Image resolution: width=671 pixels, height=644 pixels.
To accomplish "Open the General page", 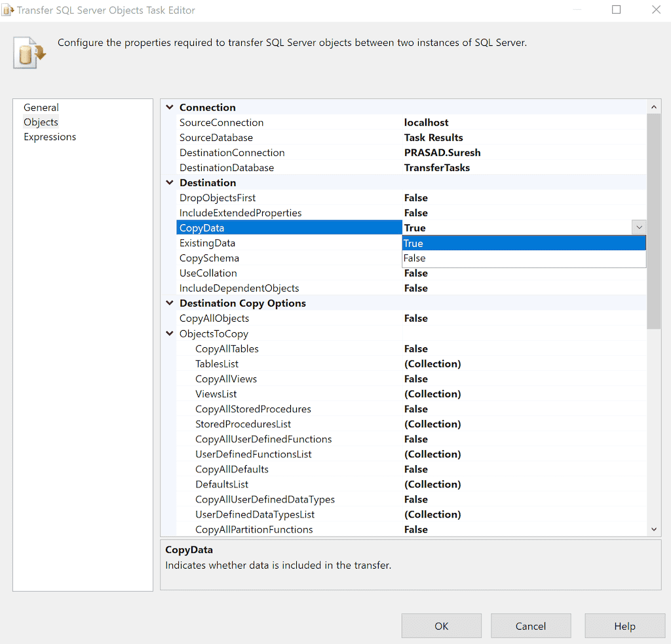I will [x=41, y=107].
